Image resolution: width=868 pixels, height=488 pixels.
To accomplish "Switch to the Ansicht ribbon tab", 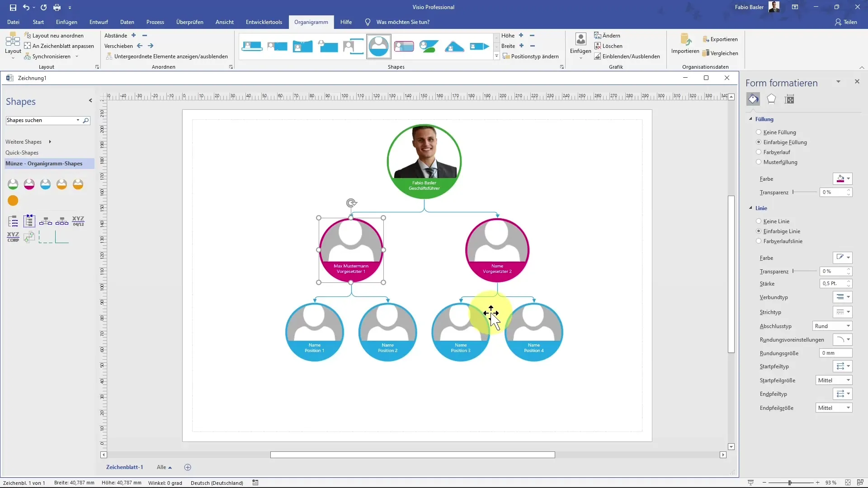I will coord(225,22).
